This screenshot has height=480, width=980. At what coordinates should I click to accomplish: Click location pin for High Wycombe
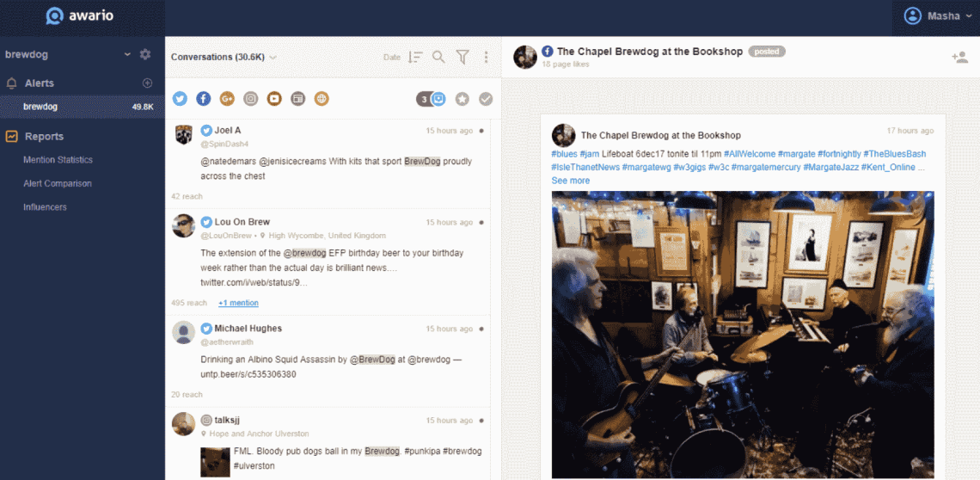(x=263, y=236)
